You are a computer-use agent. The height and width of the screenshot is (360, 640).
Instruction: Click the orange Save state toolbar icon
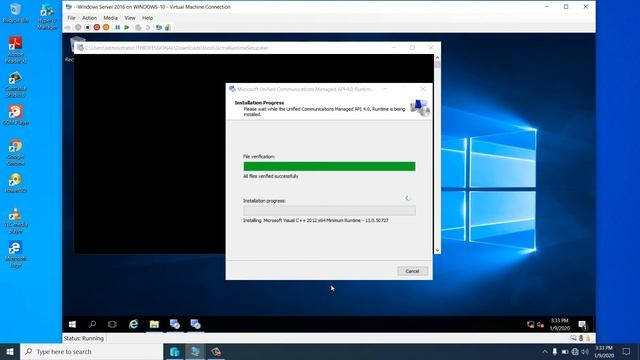106,27
